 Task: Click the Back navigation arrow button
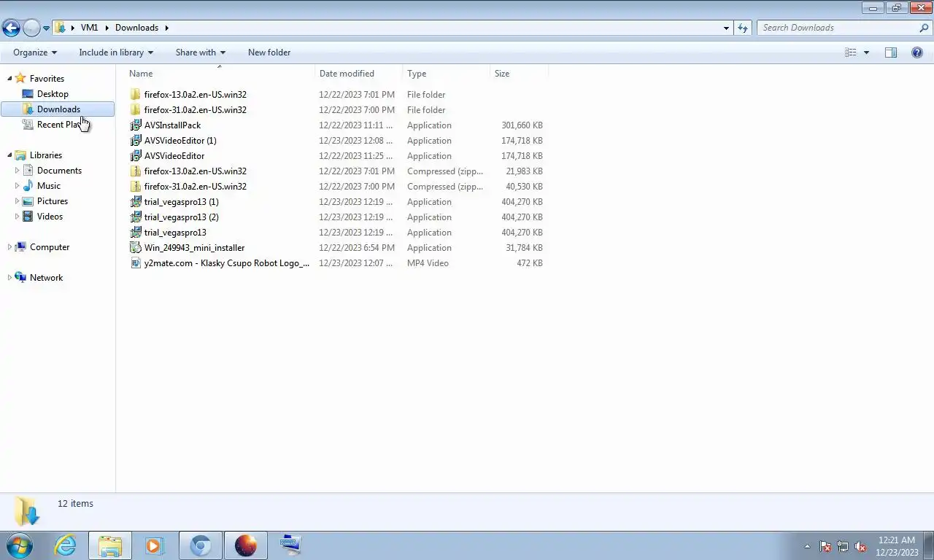tap(11, 28)
